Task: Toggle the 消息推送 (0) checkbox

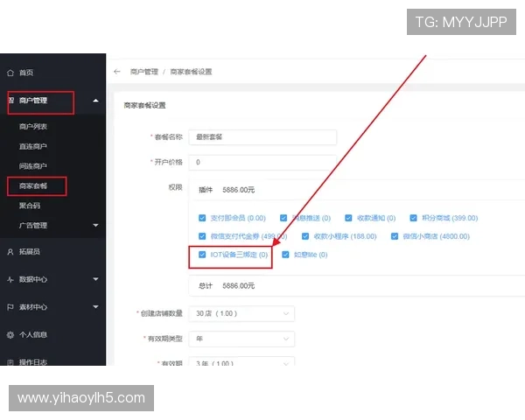Action: (x=283, y=218)
